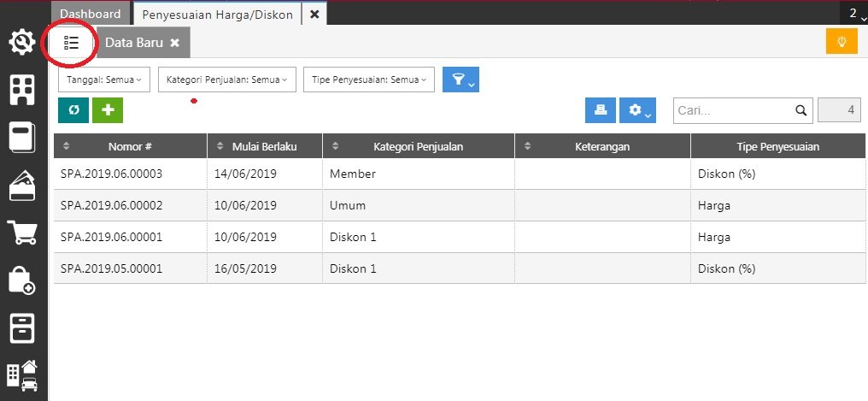Click the green add new button
868x401 pixels.
[x=108, y=110]
